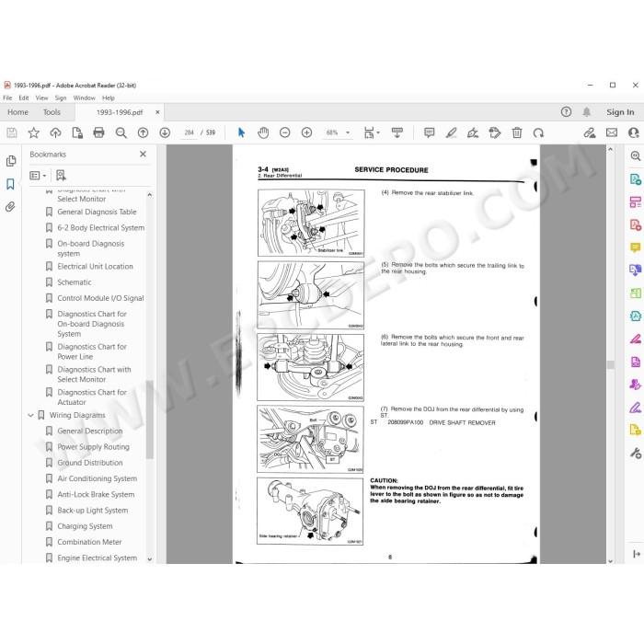644x644 pixels.
Task: Go to previous page arrow
Action: coord(143,132)
